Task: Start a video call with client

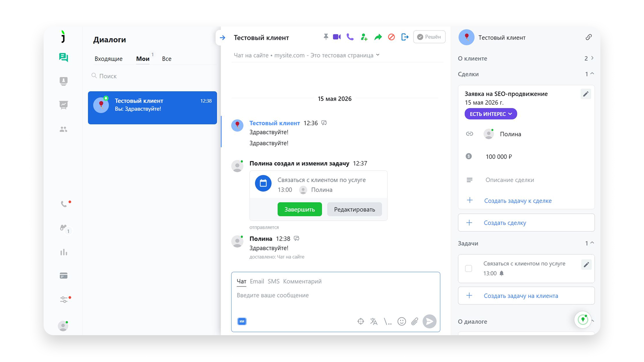Action: 337,37
